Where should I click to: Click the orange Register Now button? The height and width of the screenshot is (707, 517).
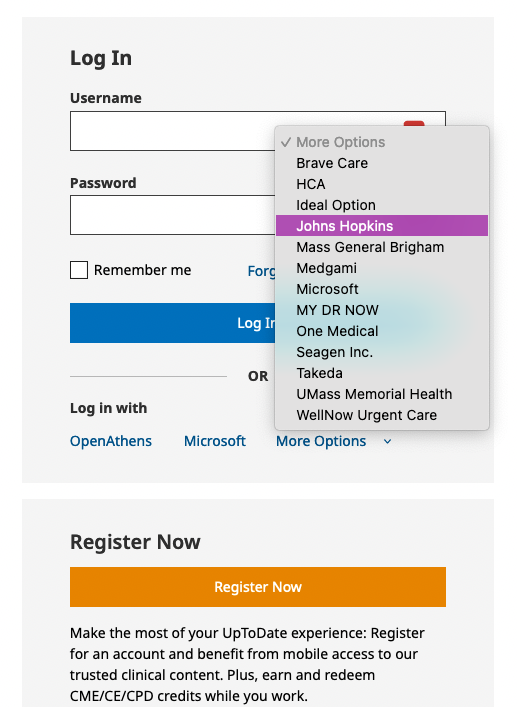[x=258, y=587]
